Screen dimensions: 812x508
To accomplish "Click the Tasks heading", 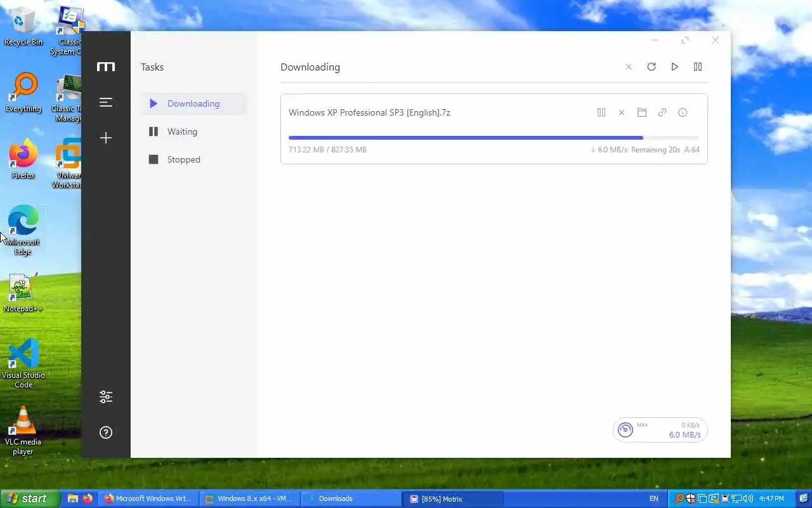I will tap(152, 67).
